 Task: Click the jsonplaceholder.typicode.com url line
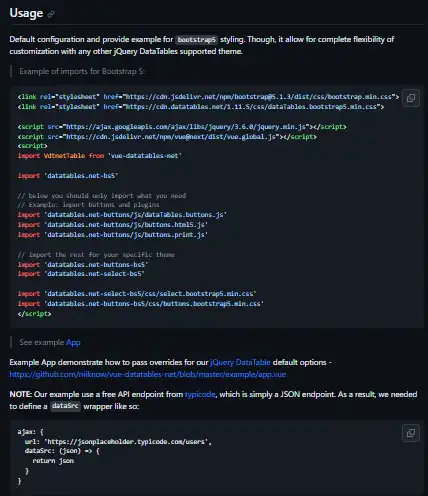pyautogui.click(x=118, y=442)
